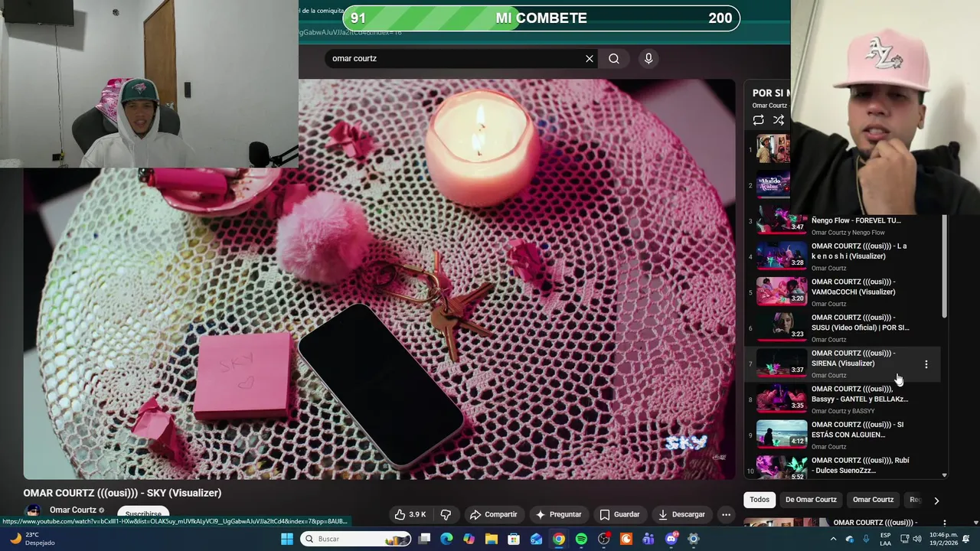Click the main video player

pyautogui.click(x=379, y=279)
